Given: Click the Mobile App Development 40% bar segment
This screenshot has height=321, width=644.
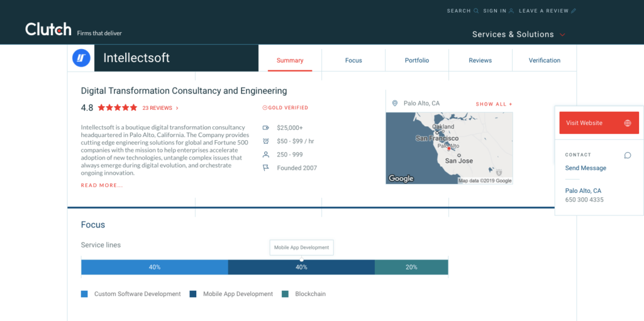Looking at the screenshot, I should (301, 267).
